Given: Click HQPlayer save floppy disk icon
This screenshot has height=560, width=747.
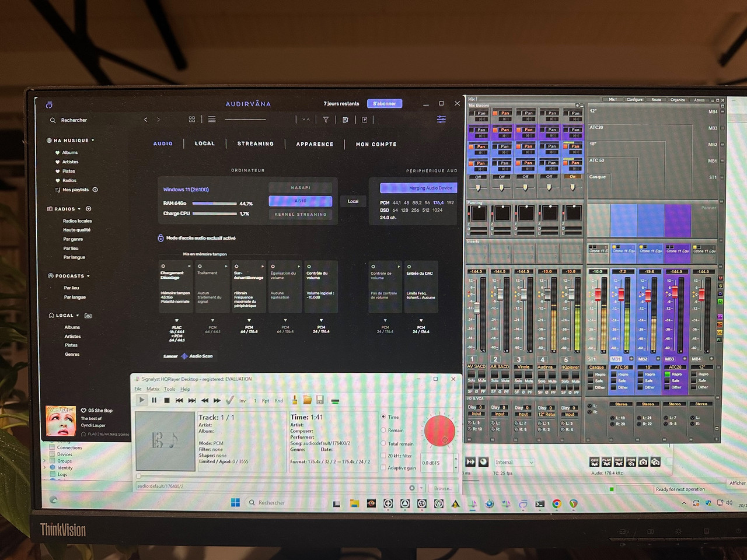Looking at the screenshot, I should (x=320, y=400).
